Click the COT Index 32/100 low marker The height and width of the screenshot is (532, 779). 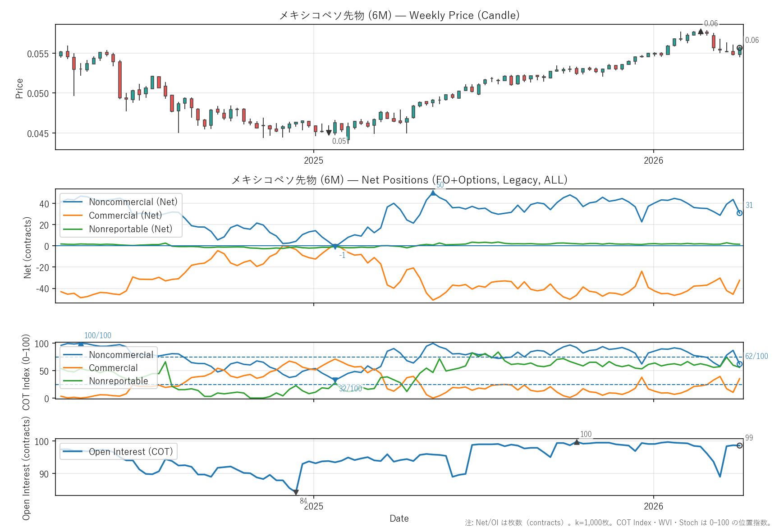[x=335, y=381]
